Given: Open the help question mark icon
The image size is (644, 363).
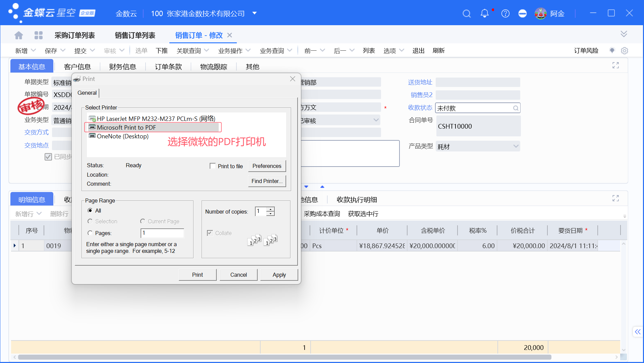Looking at the screenshot, I should (505, 14).
